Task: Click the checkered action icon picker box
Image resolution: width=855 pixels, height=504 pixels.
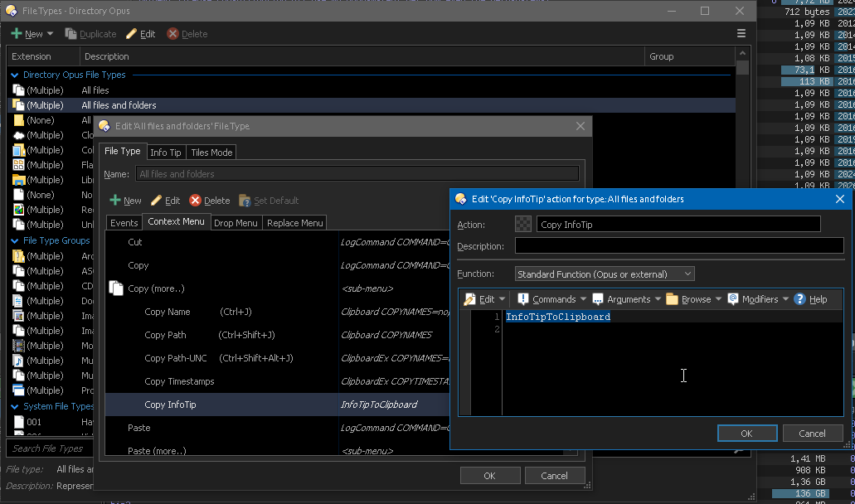Action: tap(523, 224)
